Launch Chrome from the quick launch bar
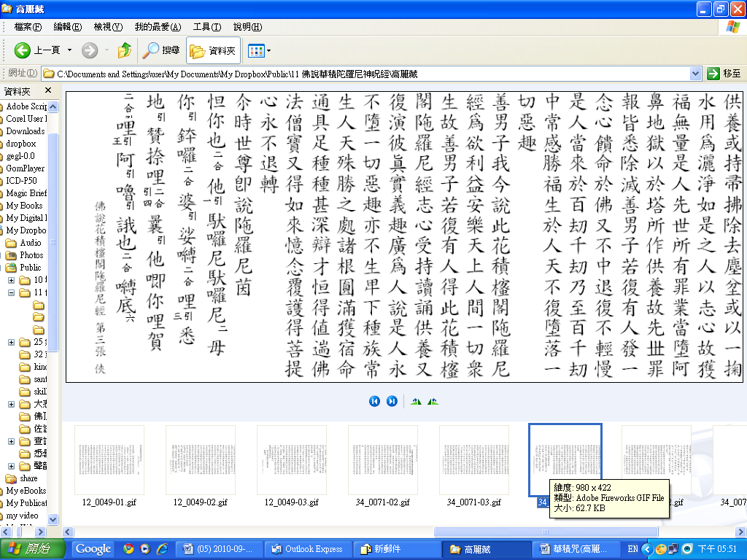The height and width of the screenshot is (560, 747). pos(129,549)
